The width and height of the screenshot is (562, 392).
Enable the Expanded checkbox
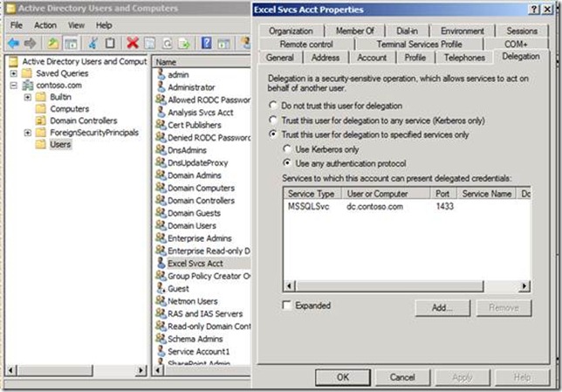pos(287,306)
